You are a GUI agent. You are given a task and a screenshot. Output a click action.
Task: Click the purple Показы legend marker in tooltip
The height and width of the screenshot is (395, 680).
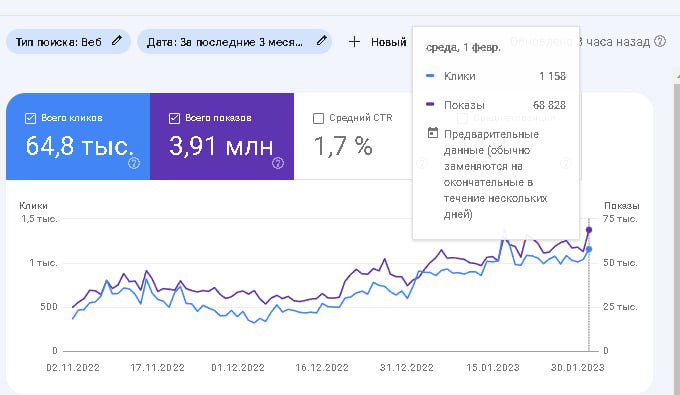430,104
